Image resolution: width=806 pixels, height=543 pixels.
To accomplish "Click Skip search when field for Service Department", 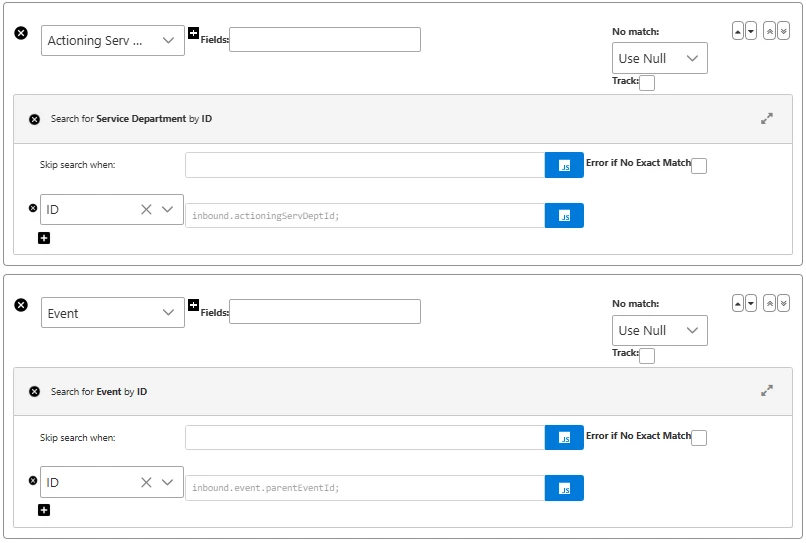I will coord(364,165).
